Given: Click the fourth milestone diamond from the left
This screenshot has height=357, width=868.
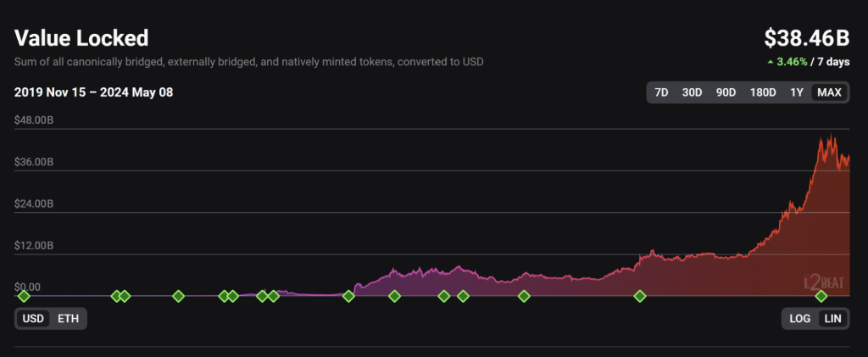Looking at the screenshot, I should pyautogui.click(x=178, y=296).
